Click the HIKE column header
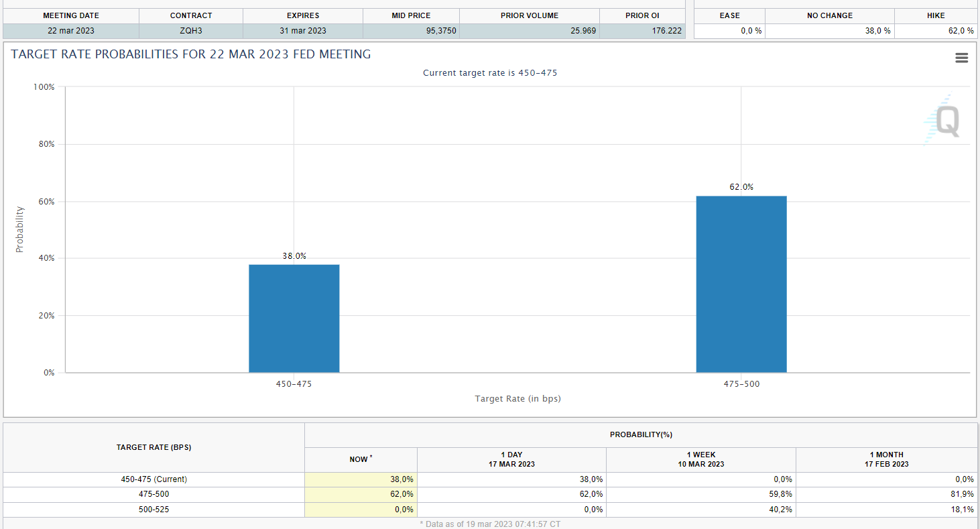This screenshot has width=980, height=529. pos(936,15)
